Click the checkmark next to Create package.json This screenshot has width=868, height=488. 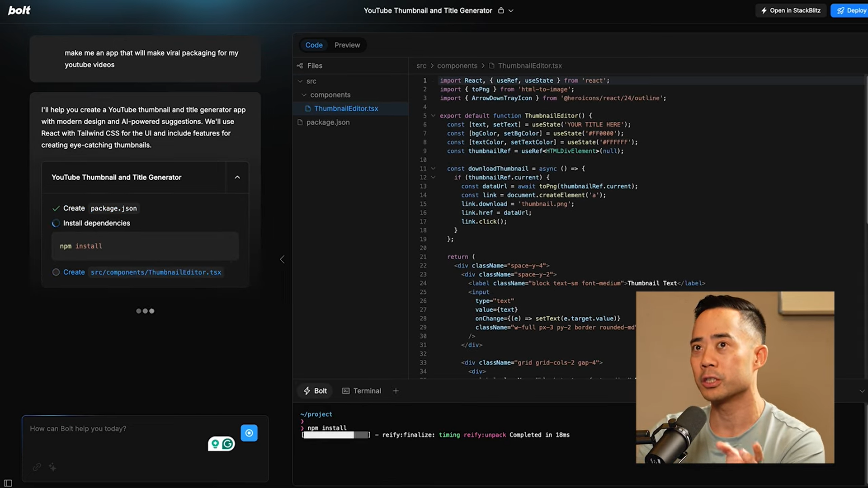click(56, 208)
